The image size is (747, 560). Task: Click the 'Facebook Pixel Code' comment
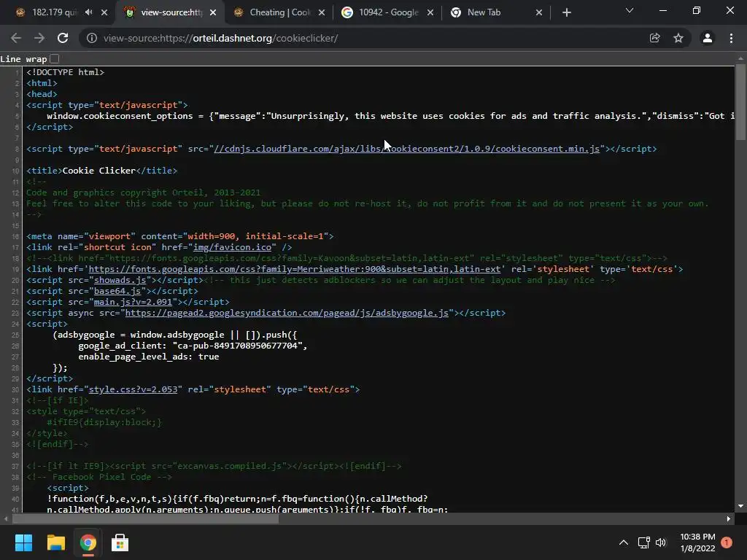tap(99, 477)
